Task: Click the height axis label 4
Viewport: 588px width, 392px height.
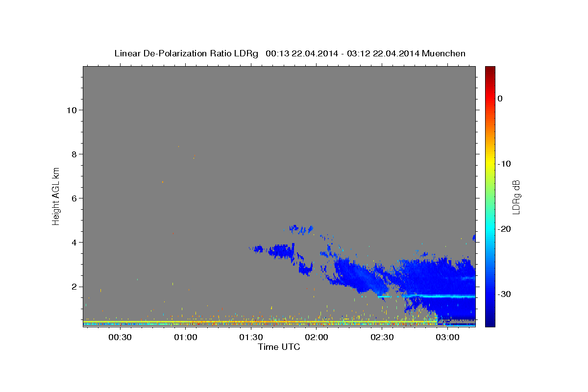Action: 73,242
